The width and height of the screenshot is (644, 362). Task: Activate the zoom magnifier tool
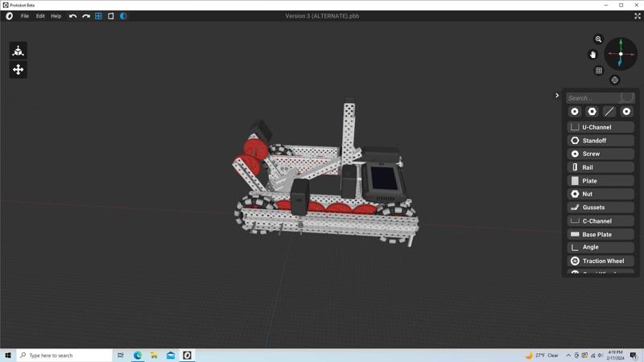pyautogui.click(x=598, y=39)
